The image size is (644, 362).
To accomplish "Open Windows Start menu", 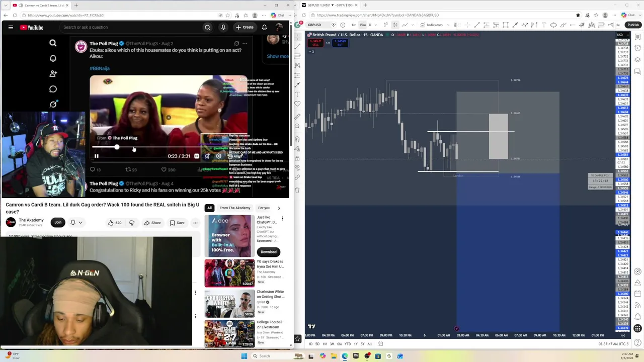I will coord(244,356).
